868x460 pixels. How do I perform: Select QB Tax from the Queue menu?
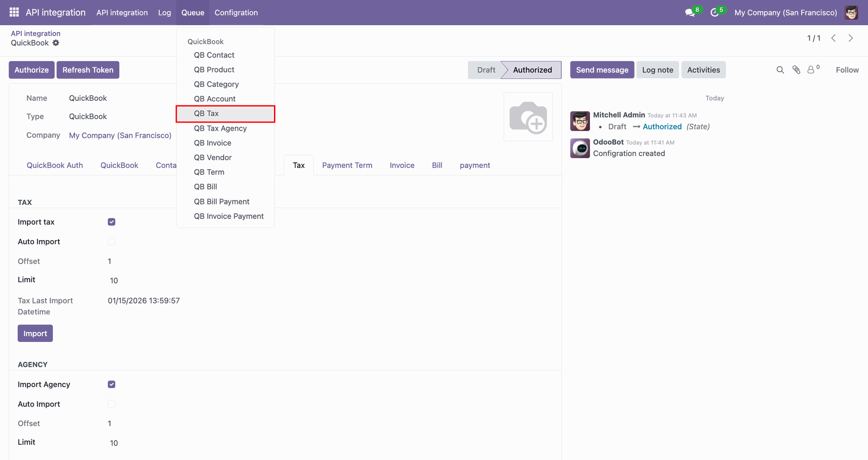click(x=225, y=114)
